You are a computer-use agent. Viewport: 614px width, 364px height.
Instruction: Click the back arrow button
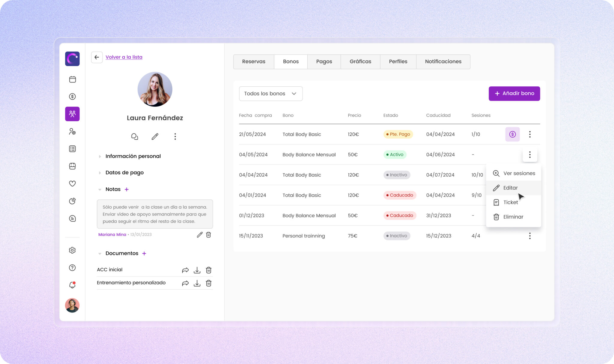[97, 57]
